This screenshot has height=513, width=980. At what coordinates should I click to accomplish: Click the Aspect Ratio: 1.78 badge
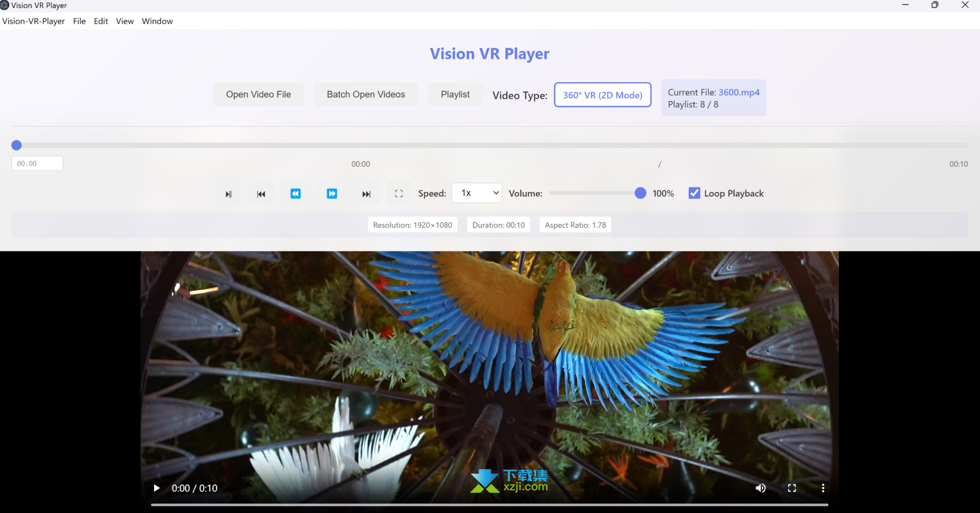click(576, 225)
